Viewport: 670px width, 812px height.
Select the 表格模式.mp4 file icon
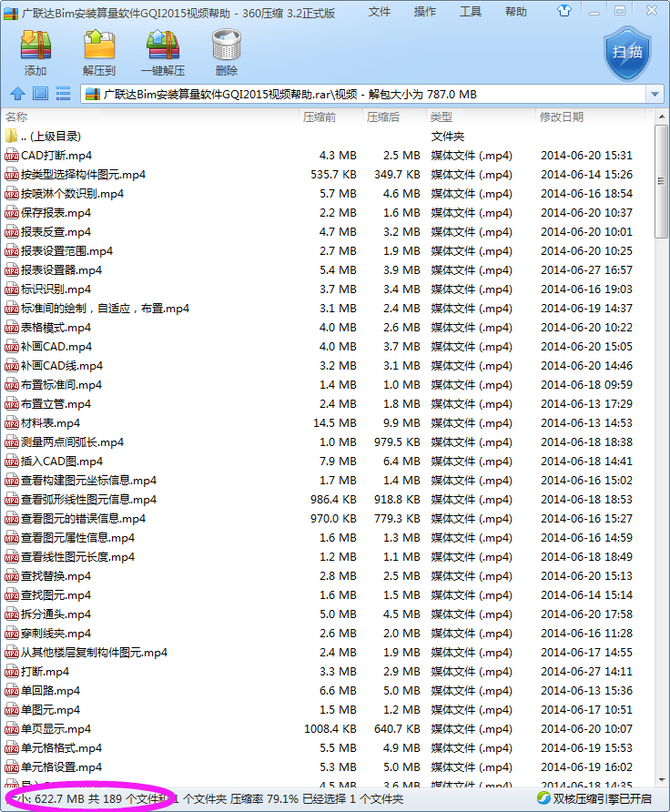pyautogui.click(x=12, y=328)
